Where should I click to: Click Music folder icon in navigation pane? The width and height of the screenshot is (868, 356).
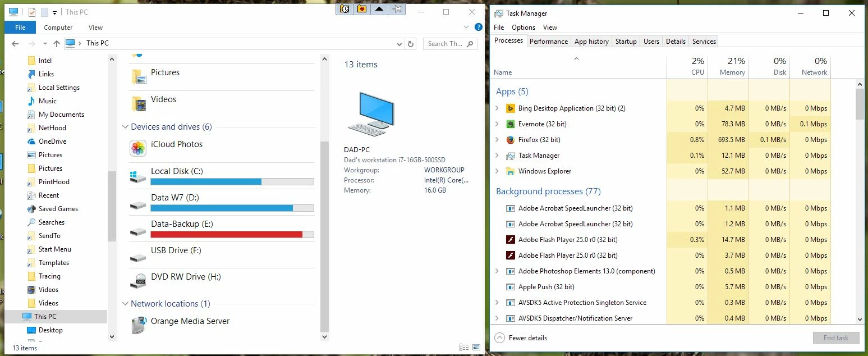[31, 101]
